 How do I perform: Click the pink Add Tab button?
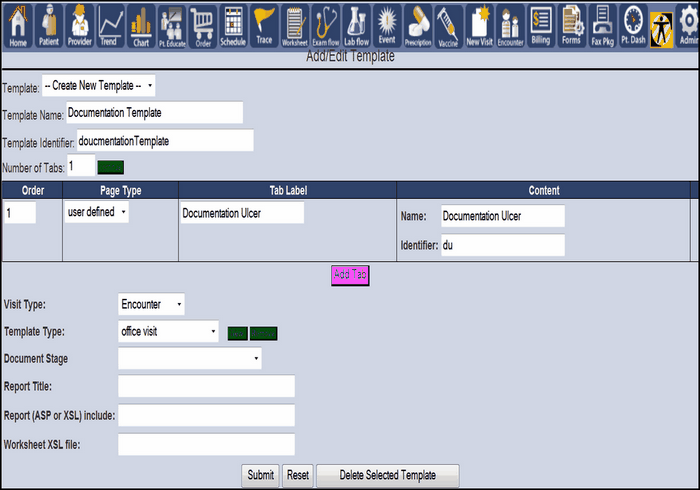click(x=351, y=275)
